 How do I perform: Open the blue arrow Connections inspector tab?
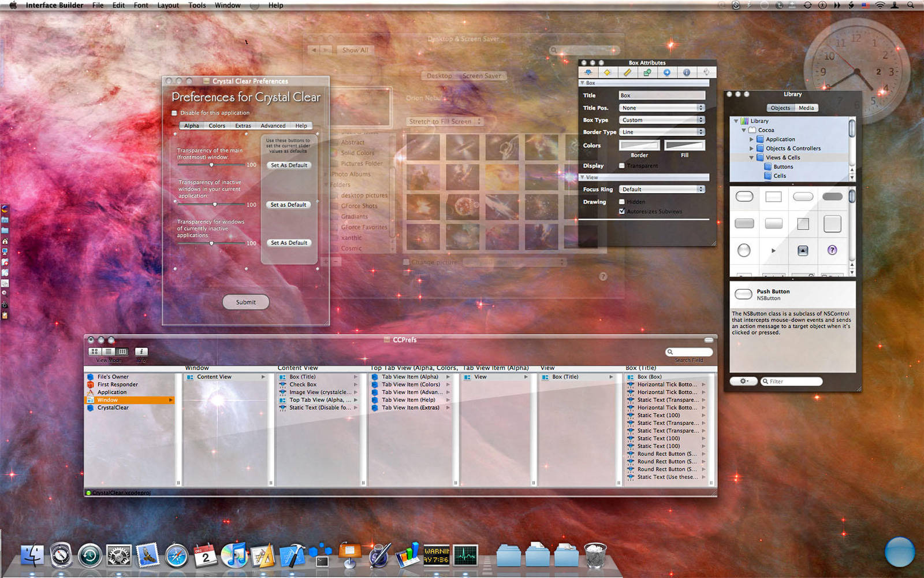[666, 72]
